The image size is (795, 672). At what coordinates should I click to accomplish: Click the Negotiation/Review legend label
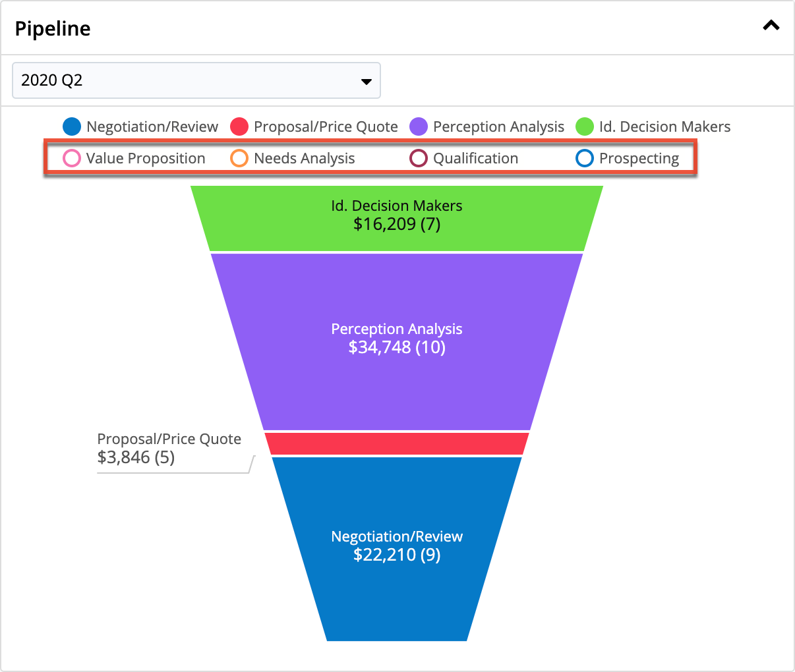[x=152, y=126]
